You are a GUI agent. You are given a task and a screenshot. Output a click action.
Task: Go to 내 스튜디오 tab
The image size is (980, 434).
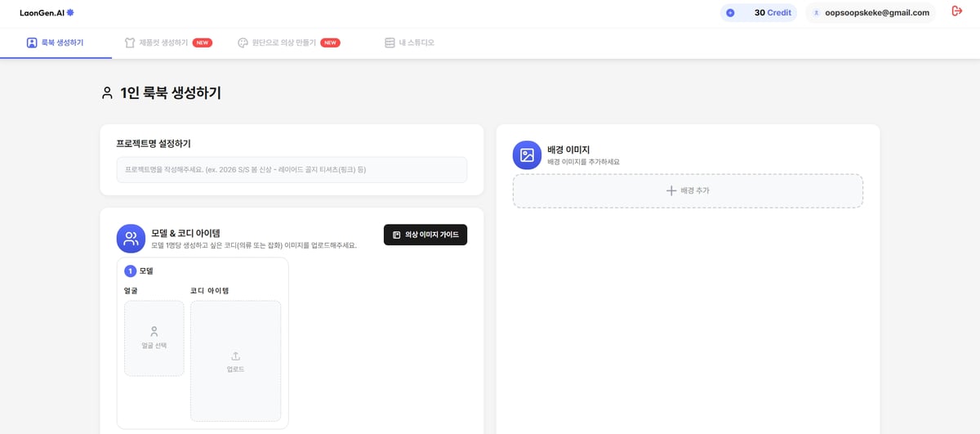click(x=409, y=43)
